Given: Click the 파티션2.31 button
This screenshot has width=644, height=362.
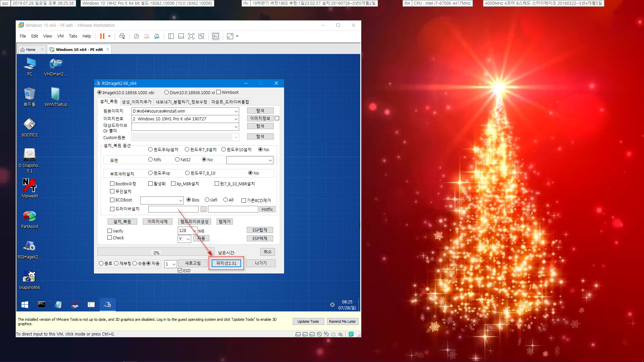Looking at the screenshot, I should [226, 263].
